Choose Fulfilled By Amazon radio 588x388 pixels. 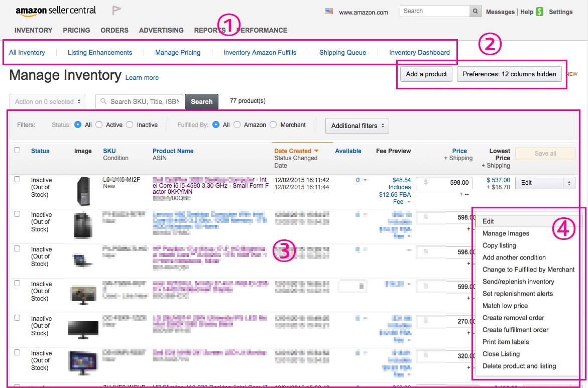[x=237, y=124]
